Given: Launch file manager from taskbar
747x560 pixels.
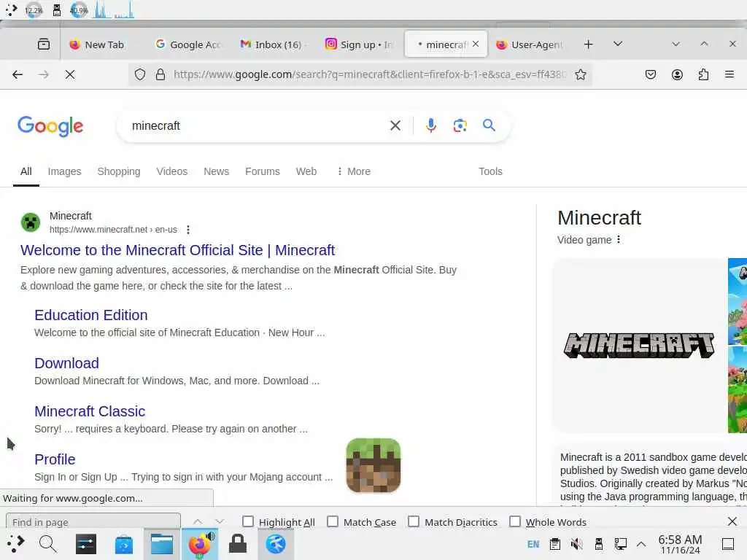Looking at the screenshot, I should [161, 543].
